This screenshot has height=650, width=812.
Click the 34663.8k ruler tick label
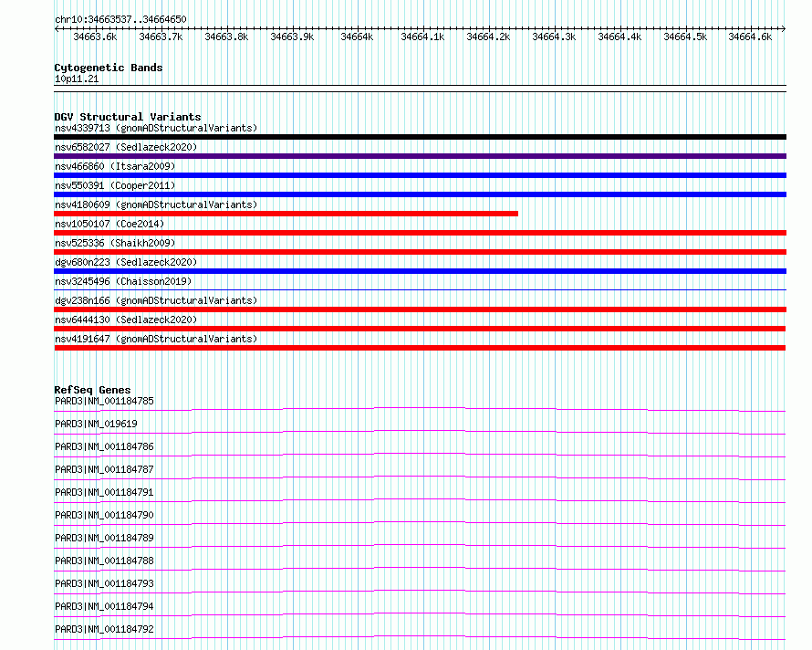[x=227, y=37]
